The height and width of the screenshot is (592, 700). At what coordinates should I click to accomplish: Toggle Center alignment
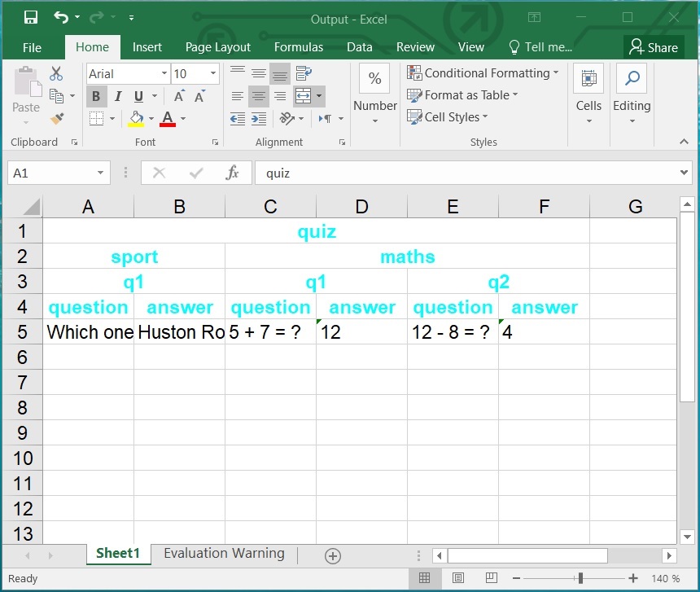tap(258, 96)
